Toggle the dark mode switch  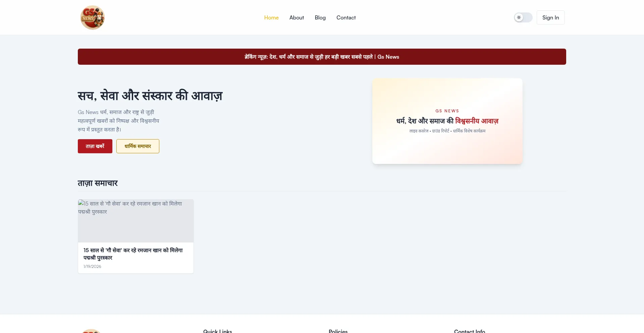point(523,17)
